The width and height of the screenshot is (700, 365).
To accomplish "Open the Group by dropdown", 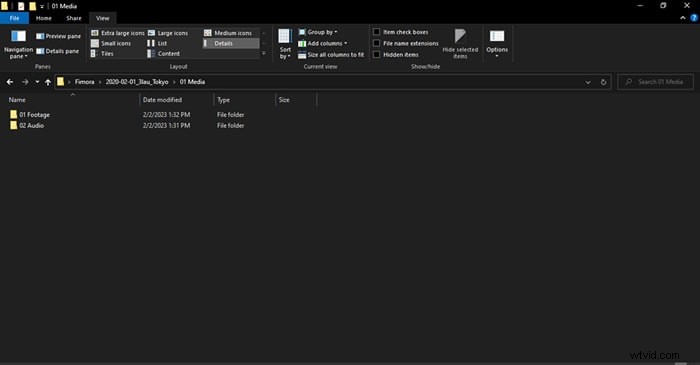I will [x=318, y=32].
